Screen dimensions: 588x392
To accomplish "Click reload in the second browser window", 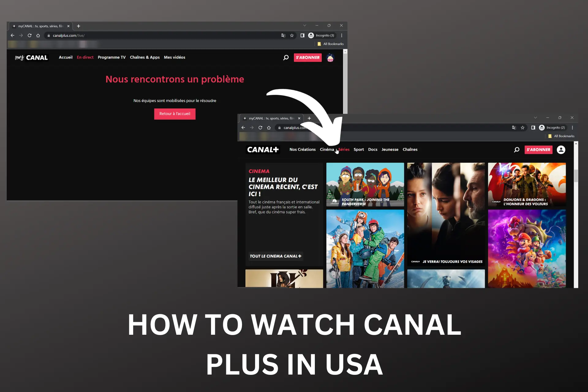I will (x=261, y=127).
